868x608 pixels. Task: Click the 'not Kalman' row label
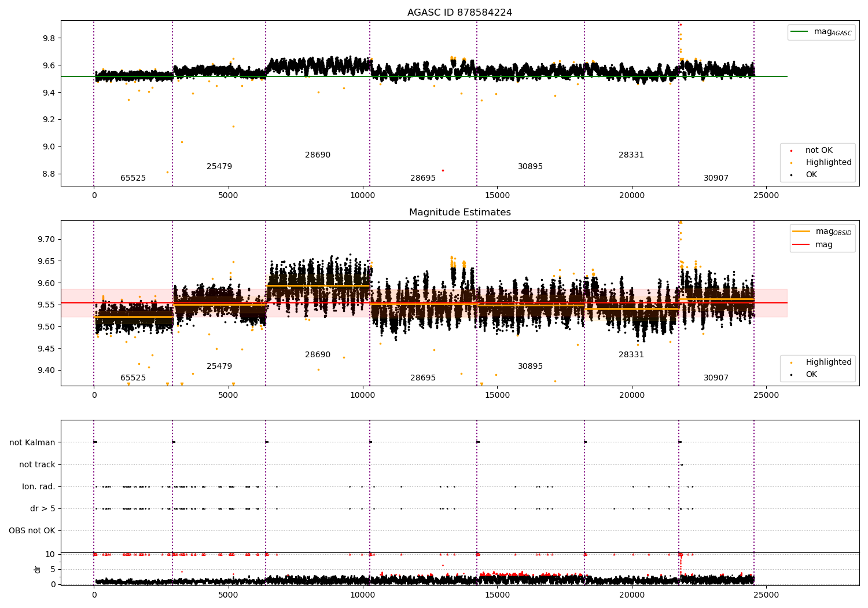(x=32, y=443)
